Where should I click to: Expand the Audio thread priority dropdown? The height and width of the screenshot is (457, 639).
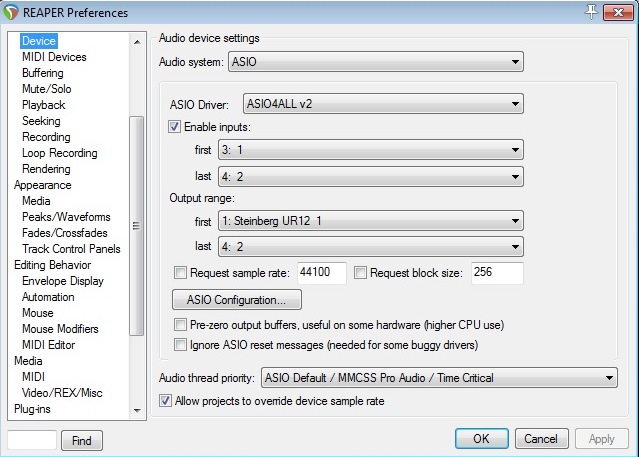coord(438,378)
